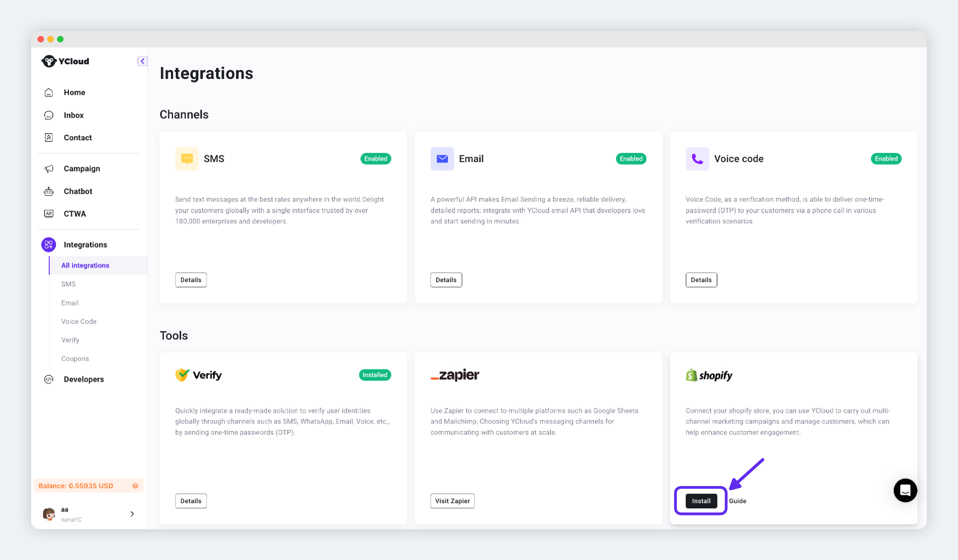Click the CTWA ad icon
The image size is (958, 560).
pyautogui.click(x=49, y=214)
